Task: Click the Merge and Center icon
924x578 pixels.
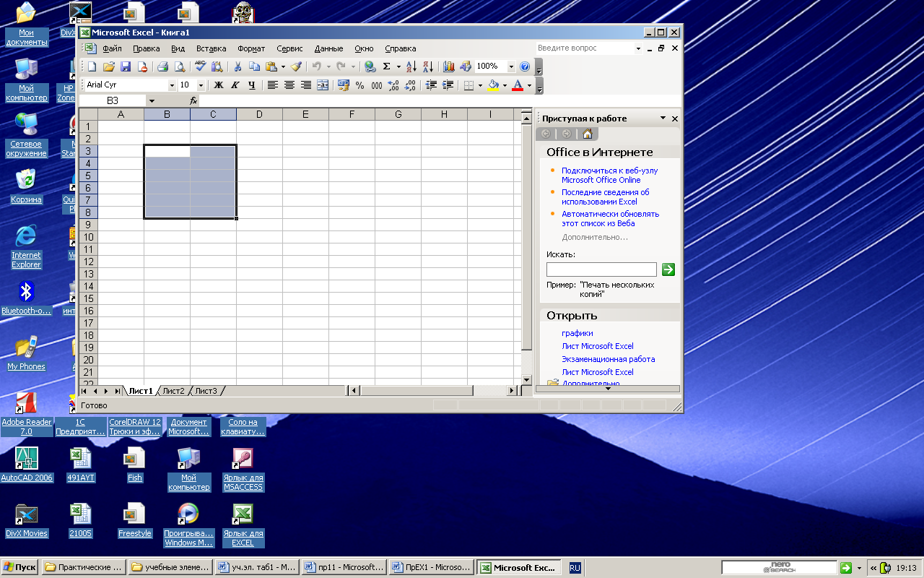Action: click(x=323, y=85)
